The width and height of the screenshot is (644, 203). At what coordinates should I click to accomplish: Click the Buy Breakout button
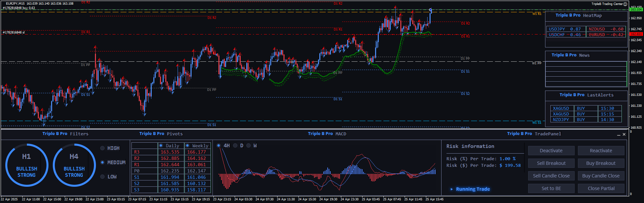[x=601, y=163]
